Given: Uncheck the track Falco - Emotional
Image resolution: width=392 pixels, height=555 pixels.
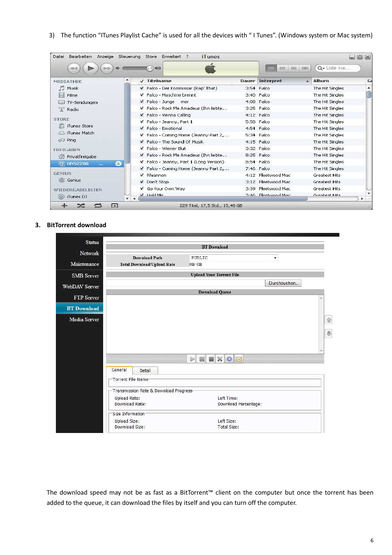Looking at the screenshot, I should pyautogui.click(x=141, y=128).
